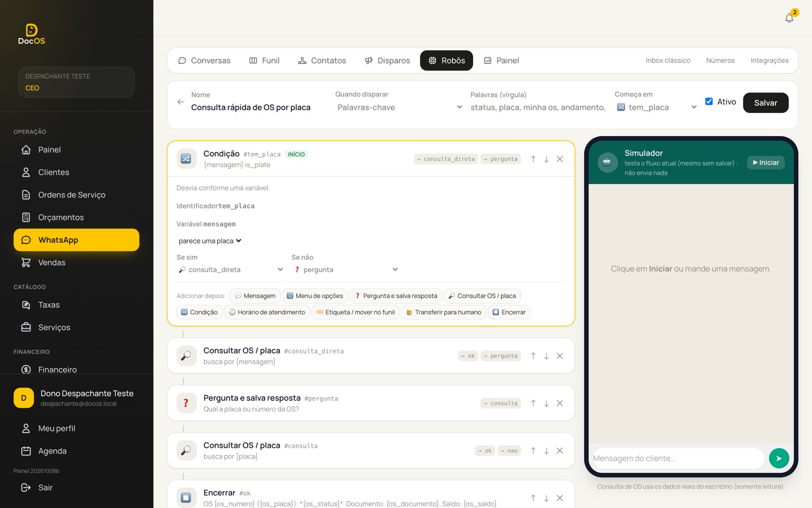Delete the #consulta Consultar OS block

point(560,451)
